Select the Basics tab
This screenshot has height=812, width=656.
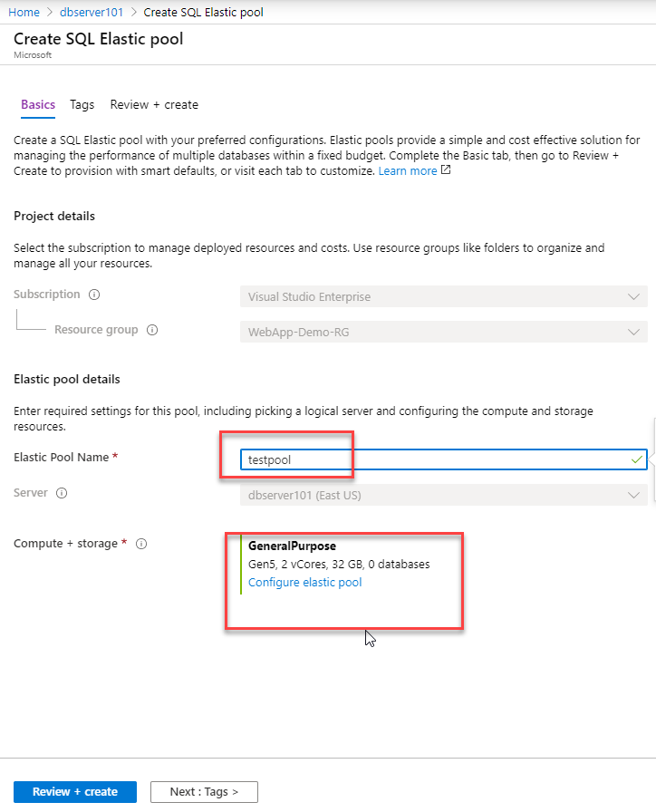[38, 104]
